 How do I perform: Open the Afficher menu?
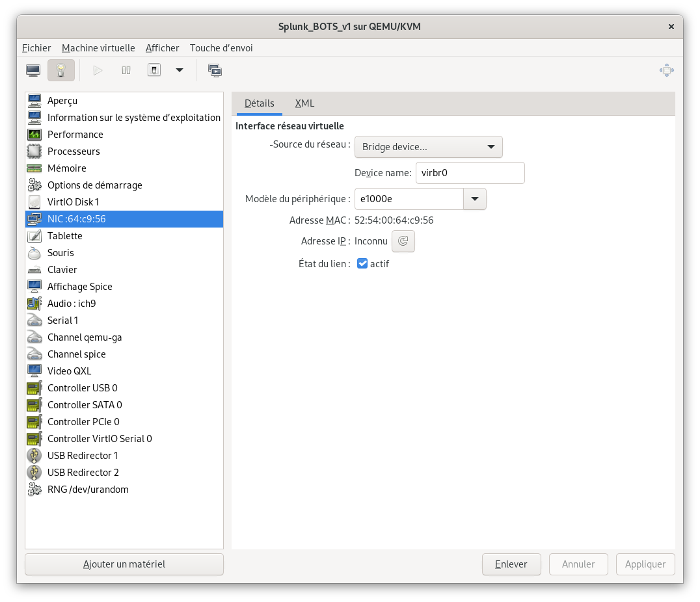click(162, 48)
